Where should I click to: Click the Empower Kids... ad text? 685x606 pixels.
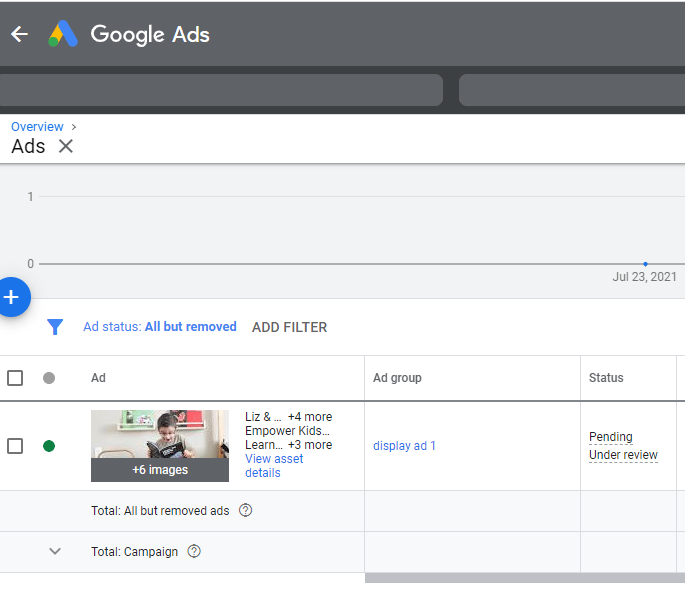tap(287, 431)
